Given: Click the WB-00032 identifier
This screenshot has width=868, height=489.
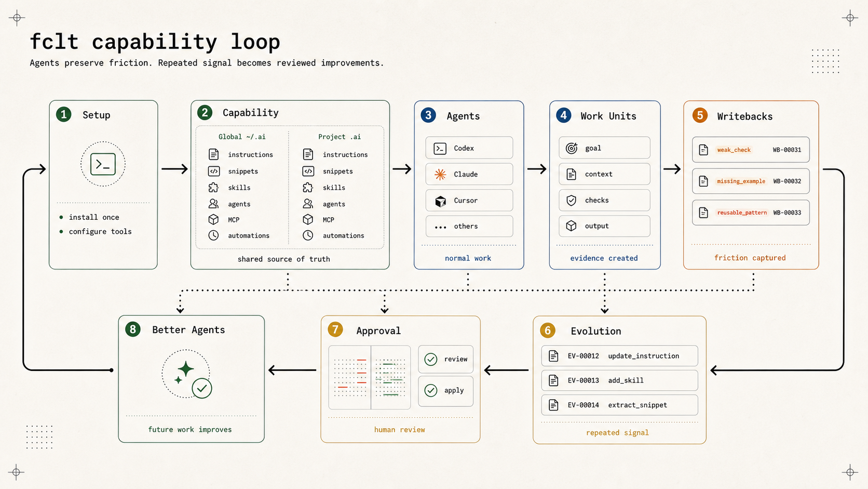Looking at the screenshot, I should click(786, 181).
